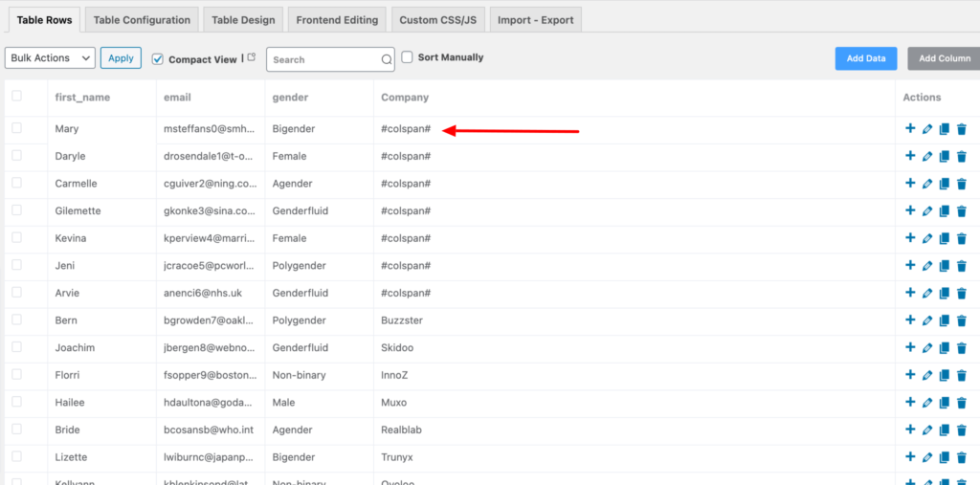
Task: Delete the Gilemette row using trash icon
Action: [x=962, y=211]
